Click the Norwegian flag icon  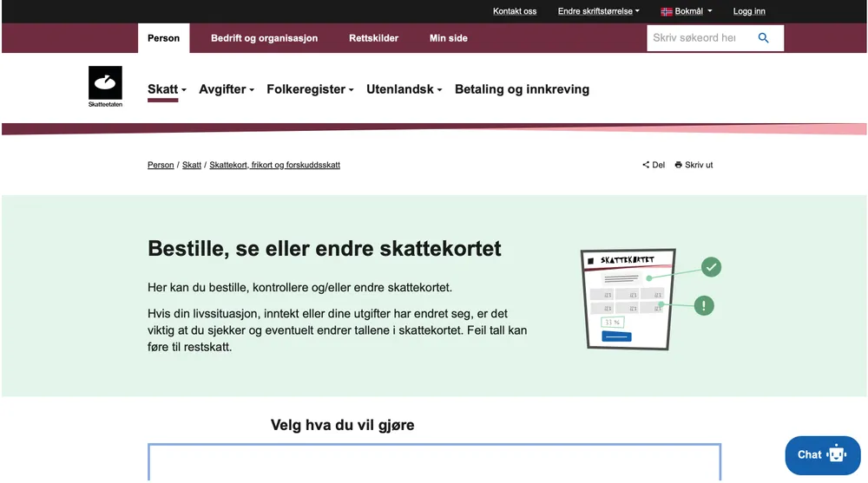pos(667,11)
